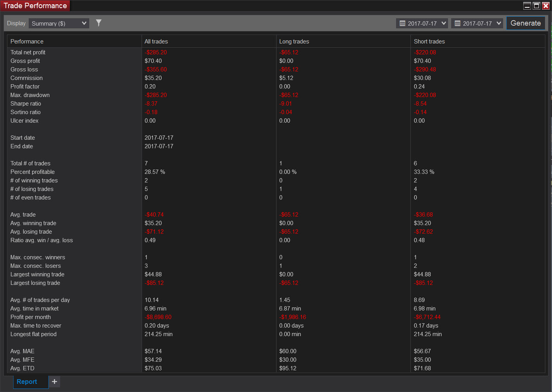Maximize the Trade Performance window

tap(536, 6)
